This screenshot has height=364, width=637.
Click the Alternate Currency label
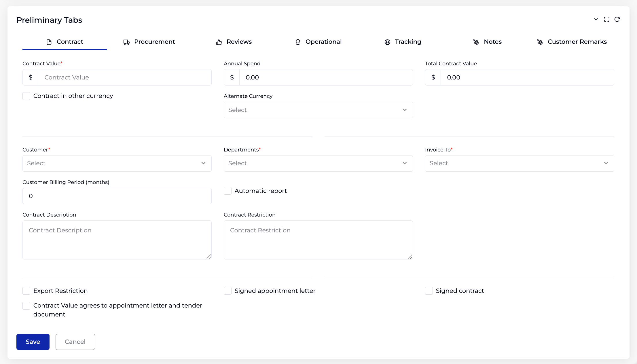[x=248, y=96]
